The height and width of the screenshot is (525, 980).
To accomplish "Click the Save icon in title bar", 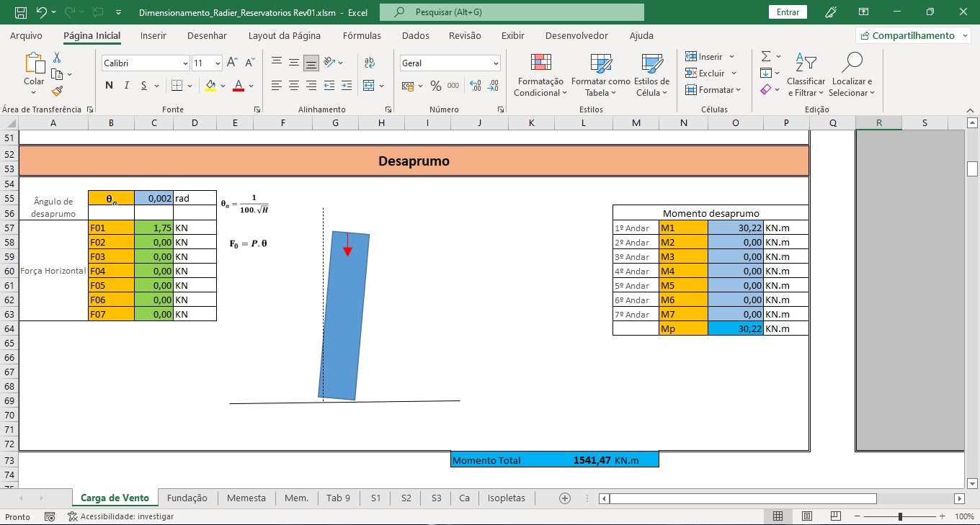I will pyautogui.click(x=21, y=12).
